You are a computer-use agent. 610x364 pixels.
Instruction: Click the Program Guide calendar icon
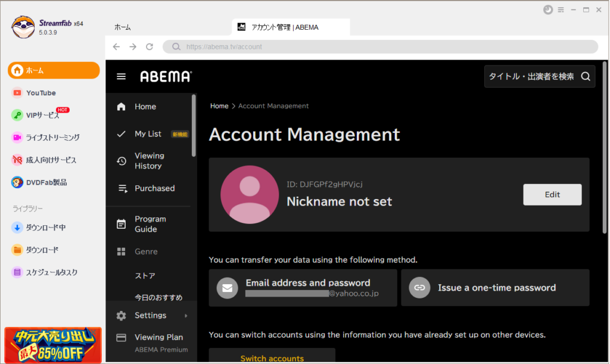click(x=122, y=224)
